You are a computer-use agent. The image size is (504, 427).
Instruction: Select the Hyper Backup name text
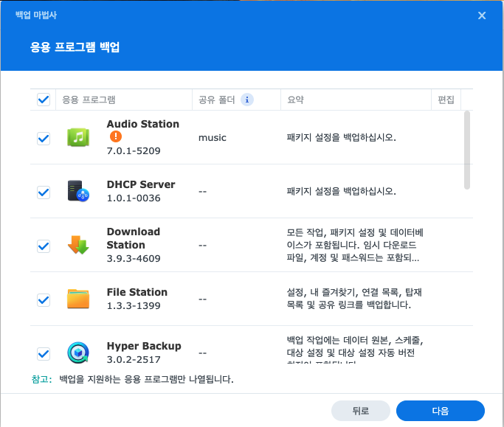[144, 346]
